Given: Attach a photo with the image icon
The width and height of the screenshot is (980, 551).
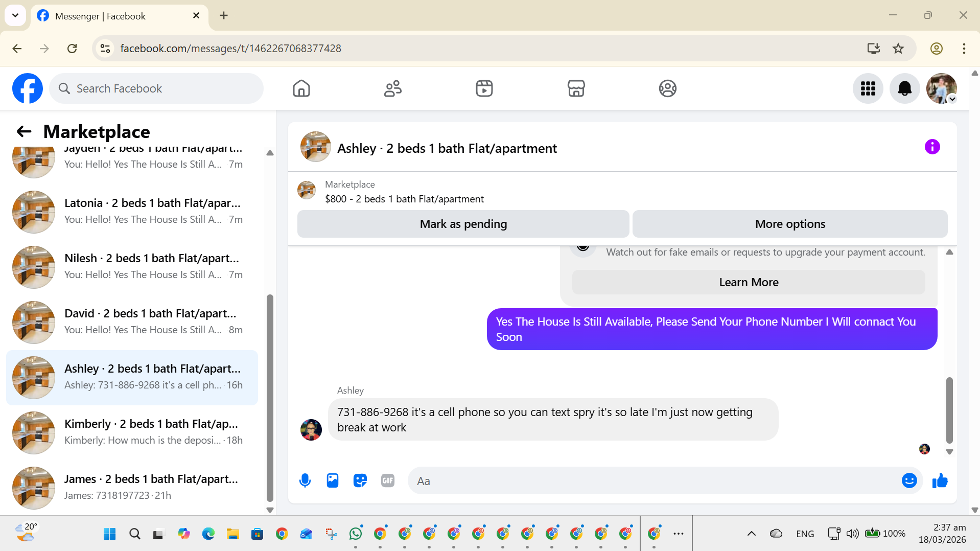Looking at the screenshot, I should (333, 480).
